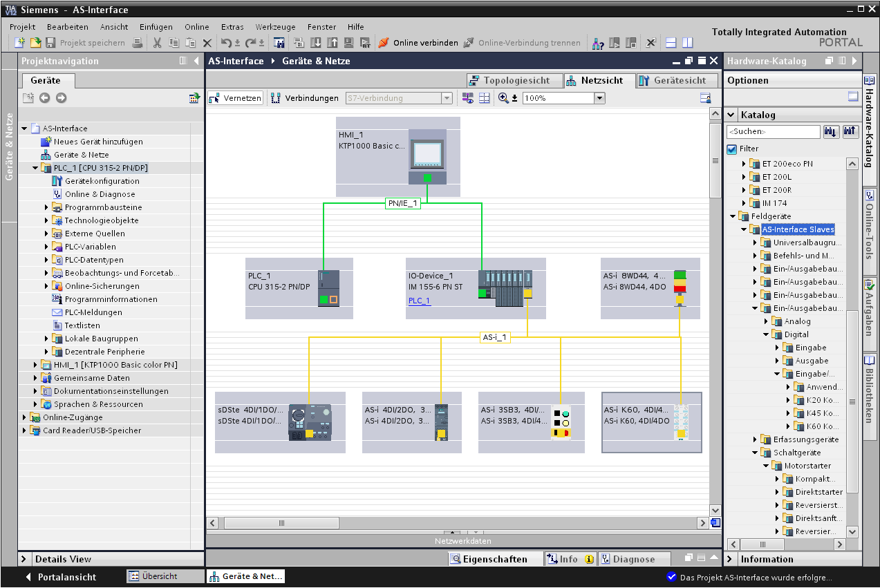Click the print icon in main toolbar
The height and width of the screenshot is (588, 880).
coord(138,43)
